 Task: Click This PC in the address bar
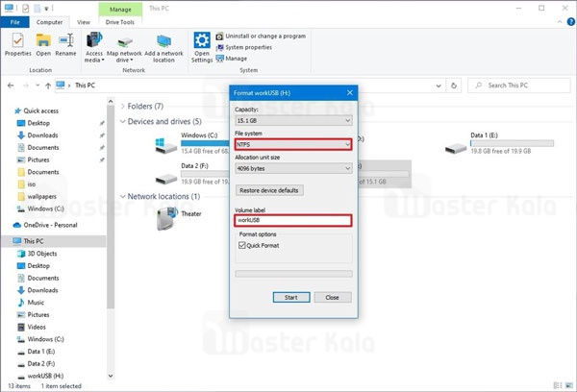point(85,86)
